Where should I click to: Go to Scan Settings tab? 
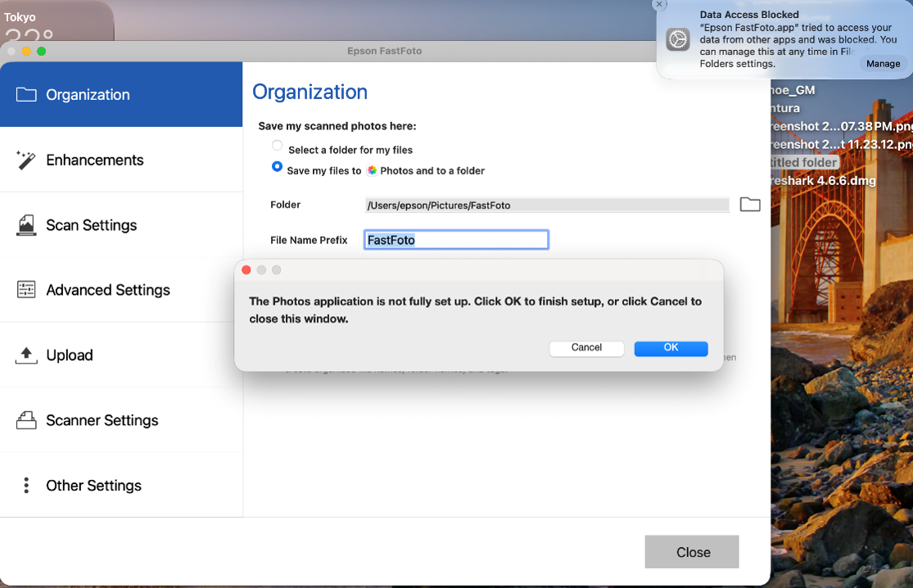121,224
